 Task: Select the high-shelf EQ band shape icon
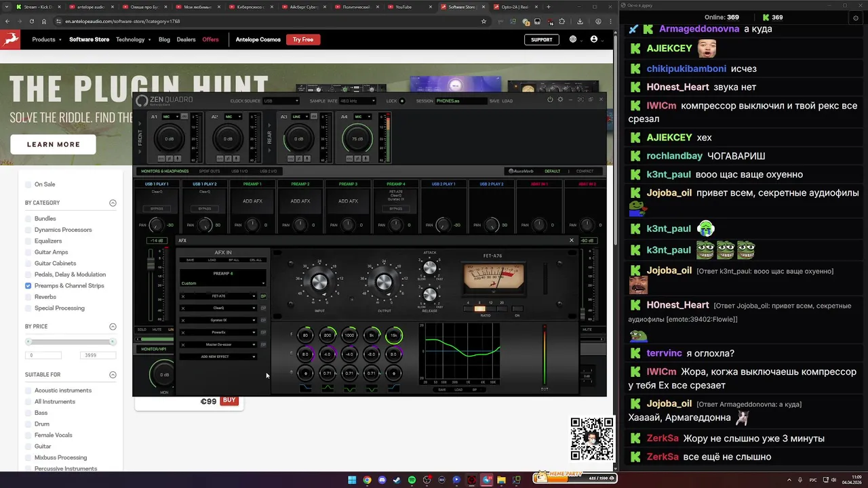pyautogui.click(x=394, y=389)
